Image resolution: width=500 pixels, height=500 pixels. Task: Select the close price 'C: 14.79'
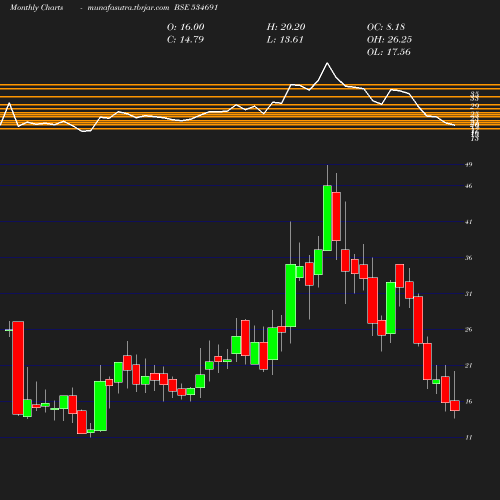coord(185,40)
